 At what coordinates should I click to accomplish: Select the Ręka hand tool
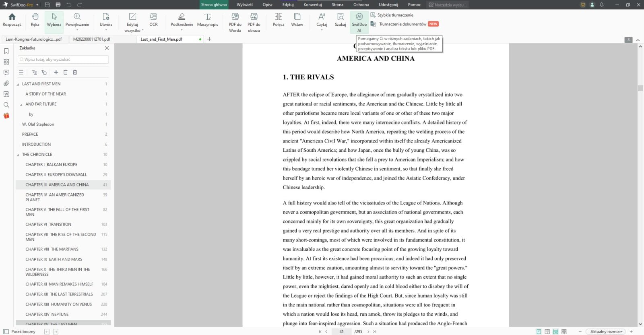[35, 20]
